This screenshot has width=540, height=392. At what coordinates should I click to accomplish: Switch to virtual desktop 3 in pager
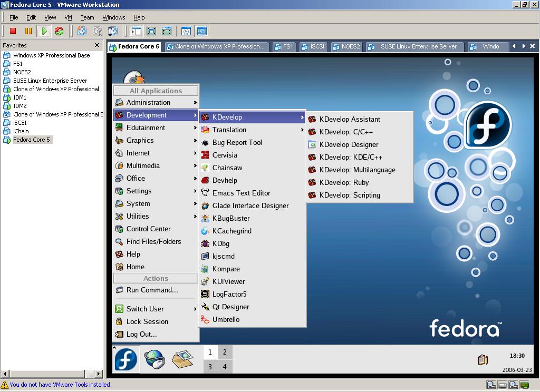point(210,367)
